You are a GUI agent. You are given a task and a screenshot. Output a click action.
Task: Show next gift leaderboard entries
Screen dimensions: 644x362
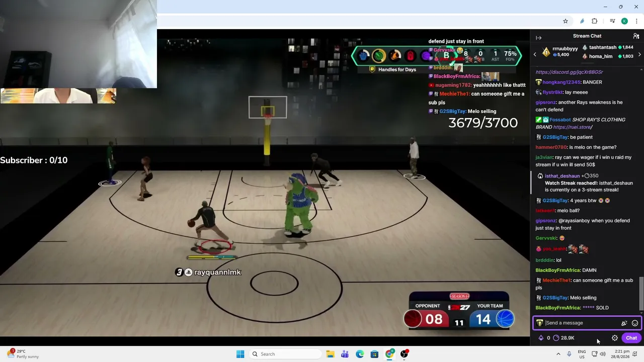click(639, 54)
